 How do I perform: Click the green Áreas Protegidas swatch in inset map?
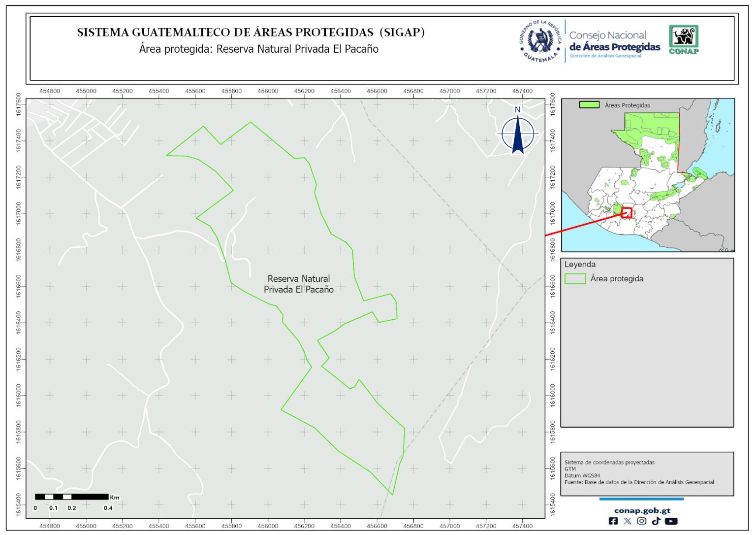click(x=589, y=105)
